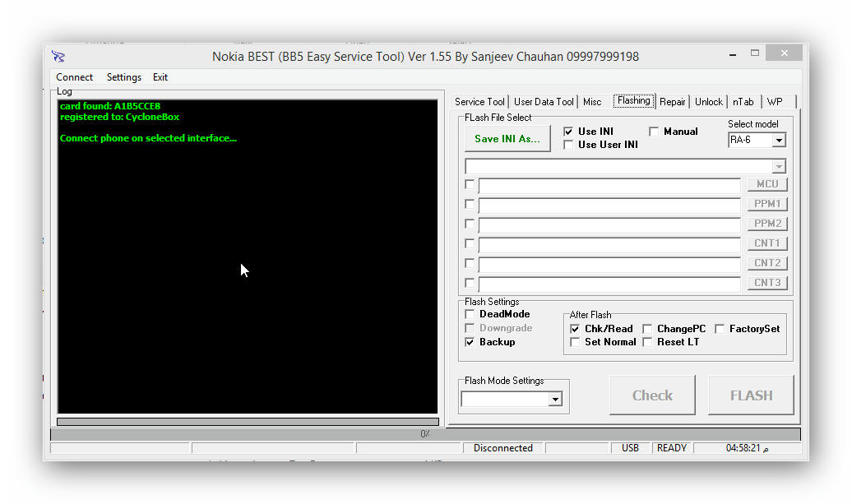Tick the checkbox beside the PPM1 file field
The image size is (852, 504).
pyautogui.click(x=470, y=204)
